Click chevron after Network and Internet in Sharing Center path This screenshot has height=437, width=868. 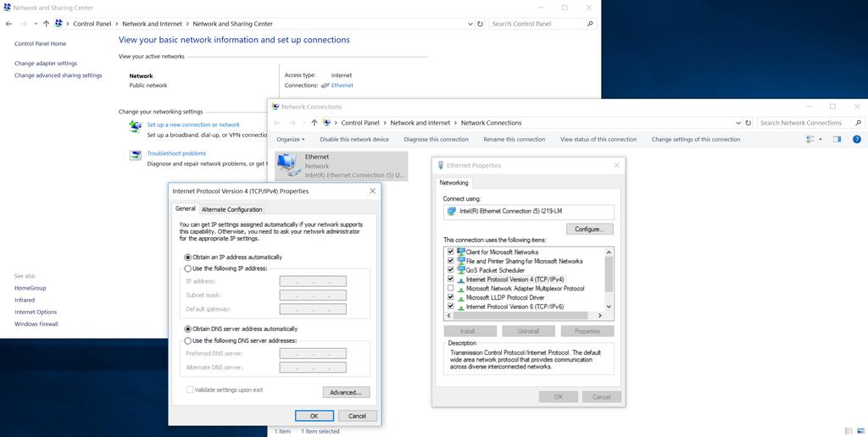point(187,24)
